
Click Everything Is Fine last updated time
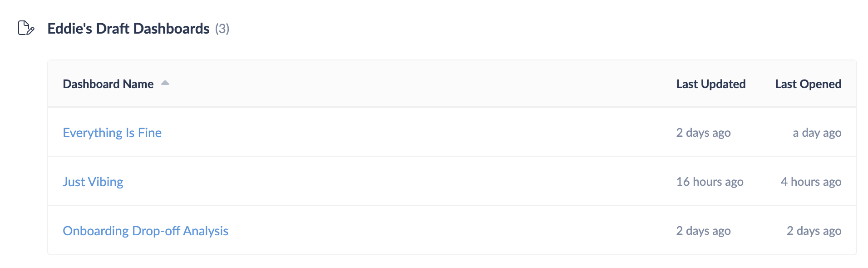pos(703,133)
